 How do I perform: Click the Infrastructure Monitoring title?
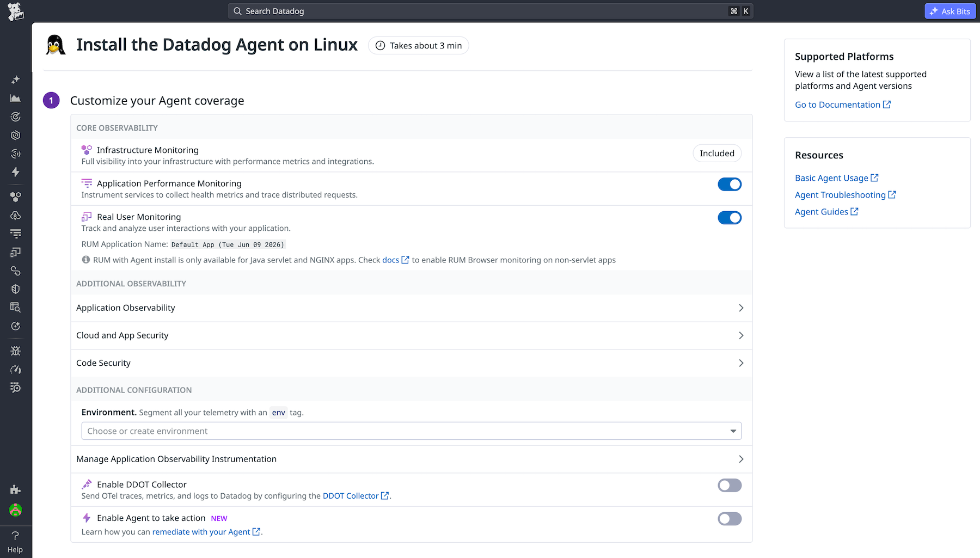click(148, 150)
